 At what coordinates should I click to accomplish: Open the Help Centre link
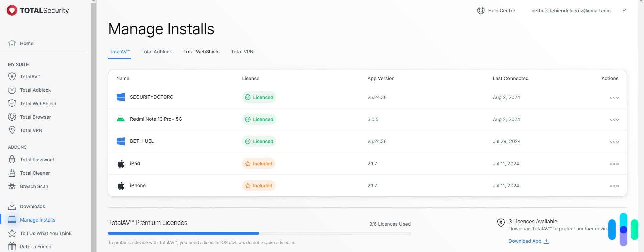click(x=501, y=11)
